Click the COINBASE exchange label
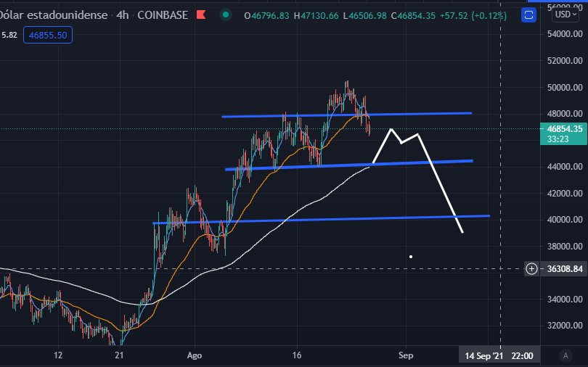Screen dimensions: 588x367 tap(163, 15)
